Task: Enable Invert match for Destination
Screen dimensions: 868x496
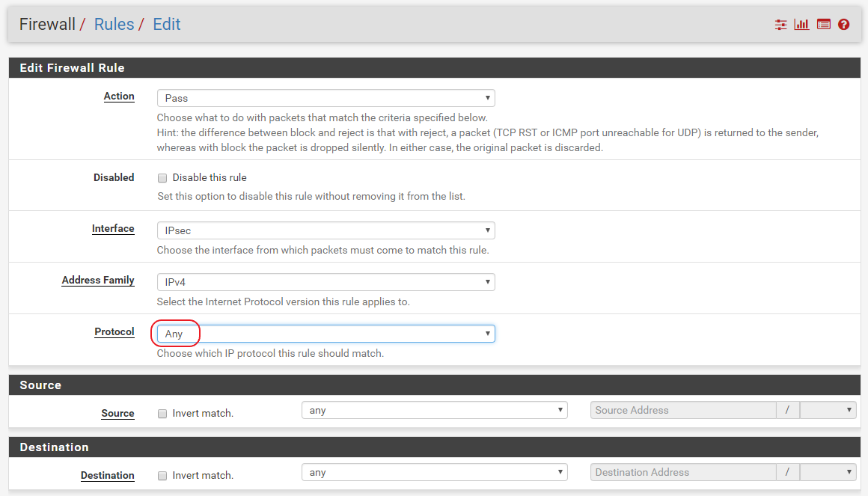Action: tap(162, 476)
